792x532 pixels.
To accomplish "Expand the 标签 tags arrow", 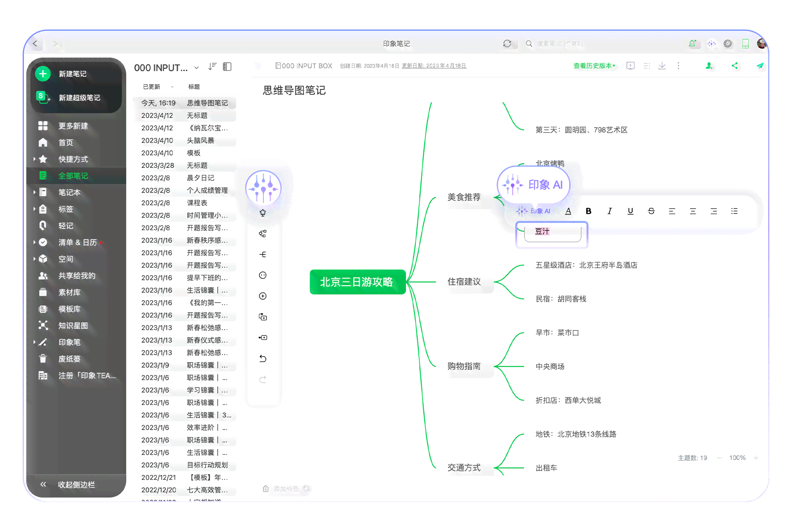I will pos(34,209).
